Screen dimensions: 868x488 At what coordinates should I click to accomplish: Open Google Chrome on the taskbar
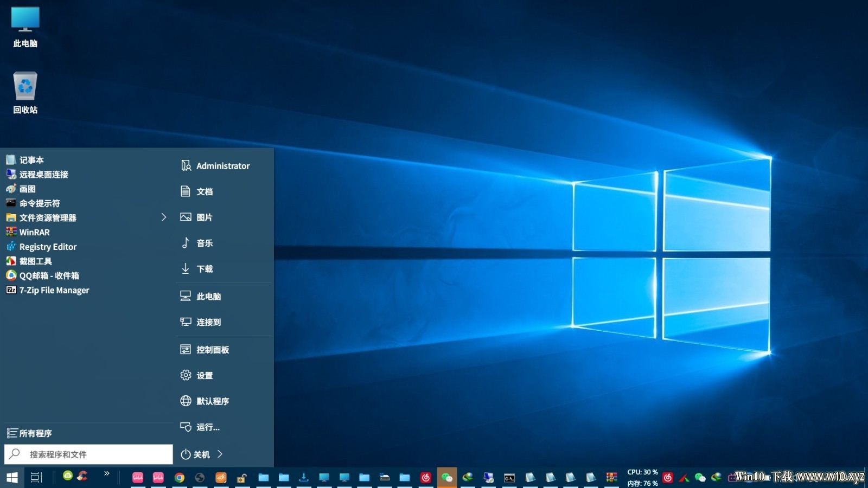(179, 478)
